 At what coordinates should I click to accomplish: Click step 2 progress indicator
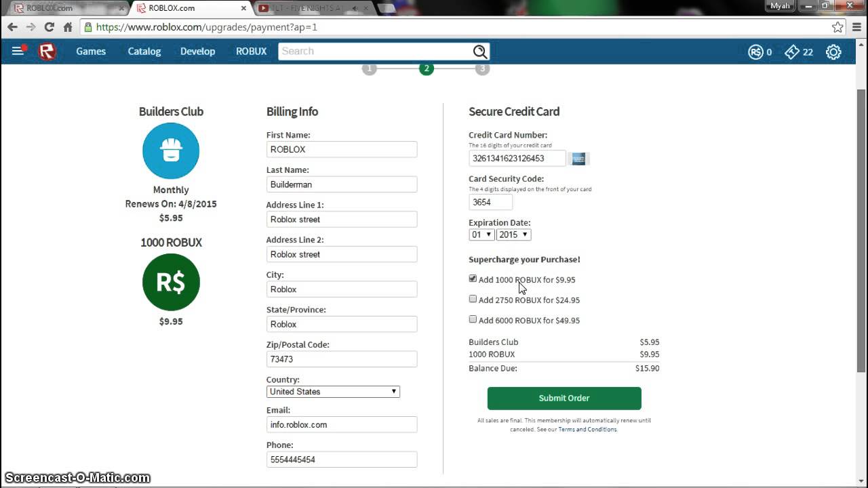coord(426,68)
